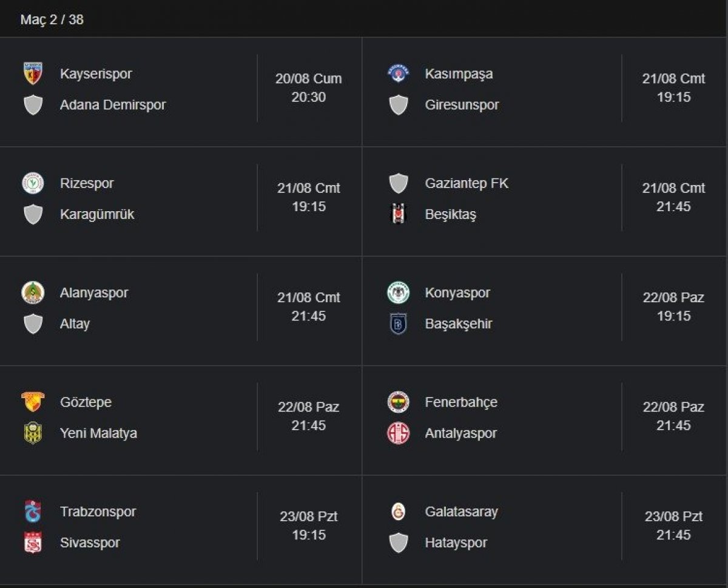Click the Fenerbahçe club crest
This screenshot has width=728, height=588.
tap(399, 402)
